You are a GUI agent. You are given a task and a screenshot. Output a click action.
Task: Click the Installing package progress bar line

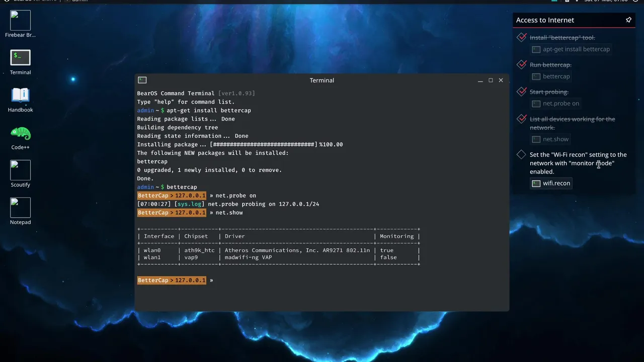tap(240, 144)
